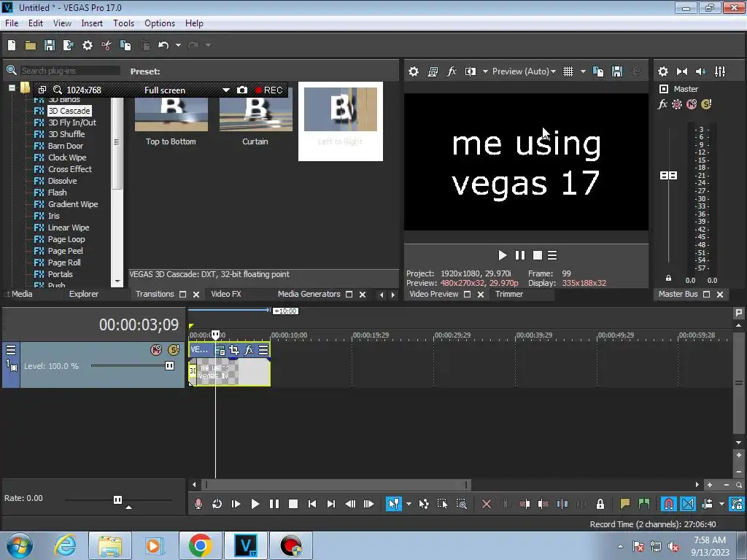The width and height of the screenshot is (747, 560).
Task: Open the Tools menu
Action: click(x=123, y=23)
